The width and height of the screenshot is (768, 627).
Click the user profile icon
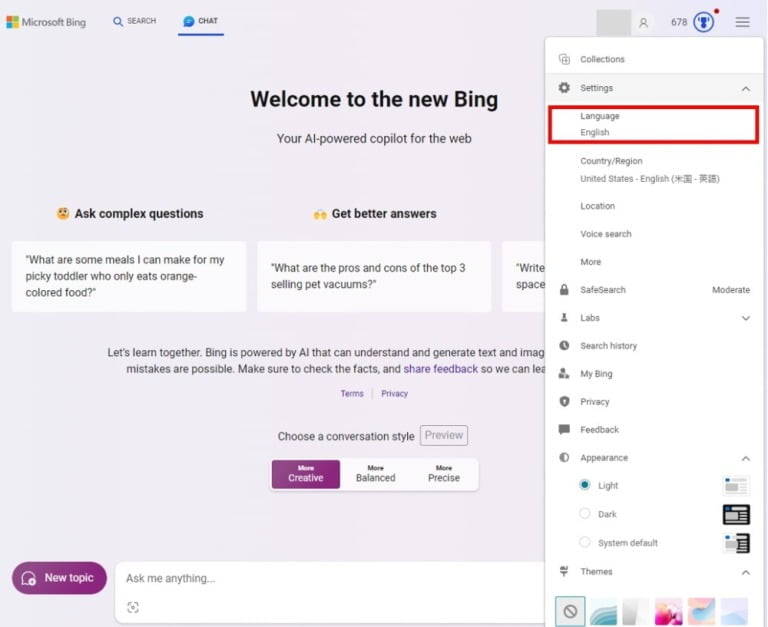643,22
